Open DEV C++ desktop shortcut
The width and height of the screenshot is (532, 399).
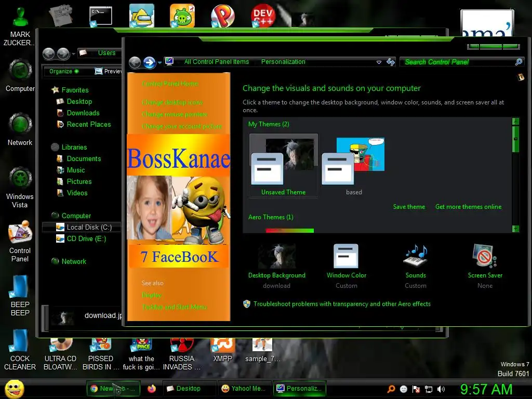263,16
